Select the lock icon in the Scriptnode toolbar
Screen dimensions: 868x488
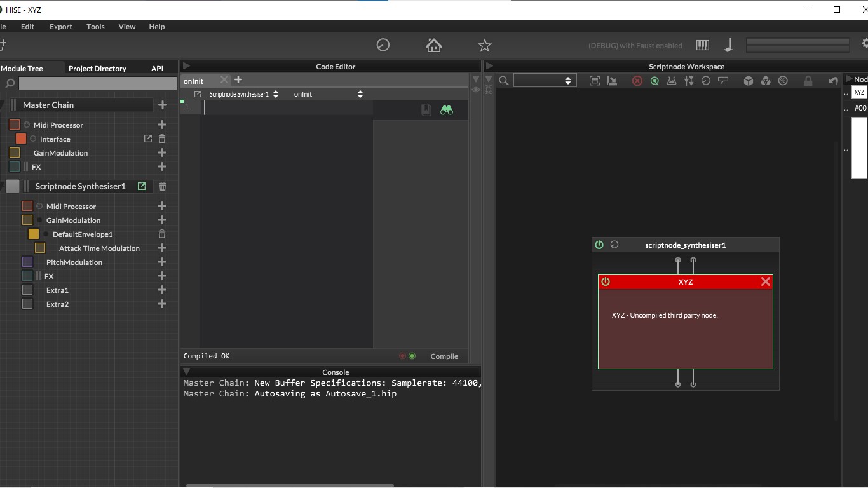(x=807, y=80)
